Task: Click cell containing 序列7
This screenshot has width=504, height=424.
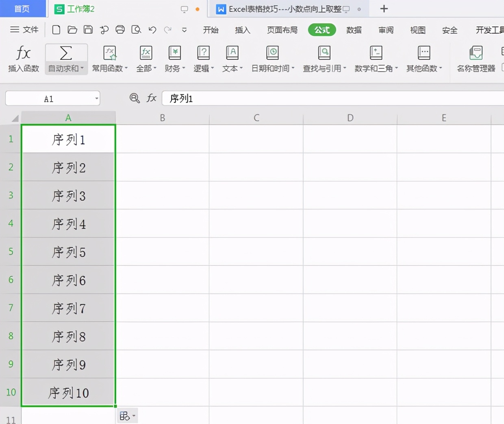Action: pyautogui.click(x=68, y=308)
